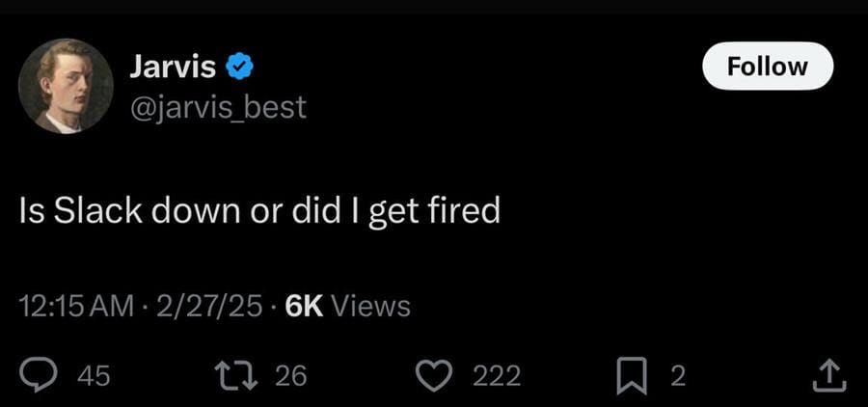Image resolution: width=868 pixels, height=407 pixels.
Task: Click the word Views beside 6K
Action: point(371,307)
